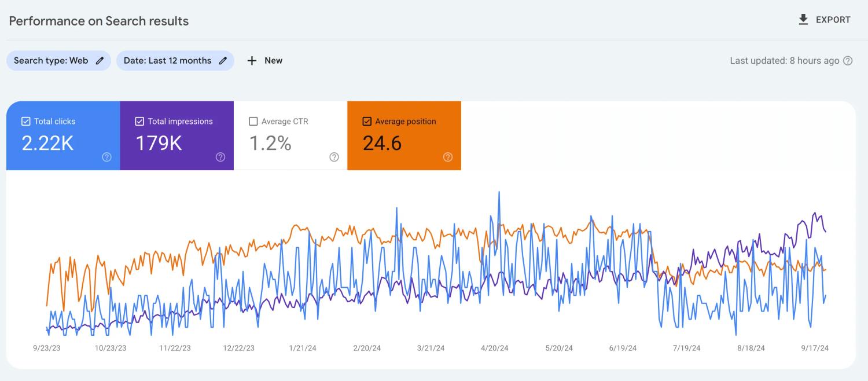Open the Date: Last 12 months chip

[x=175, y=60]
